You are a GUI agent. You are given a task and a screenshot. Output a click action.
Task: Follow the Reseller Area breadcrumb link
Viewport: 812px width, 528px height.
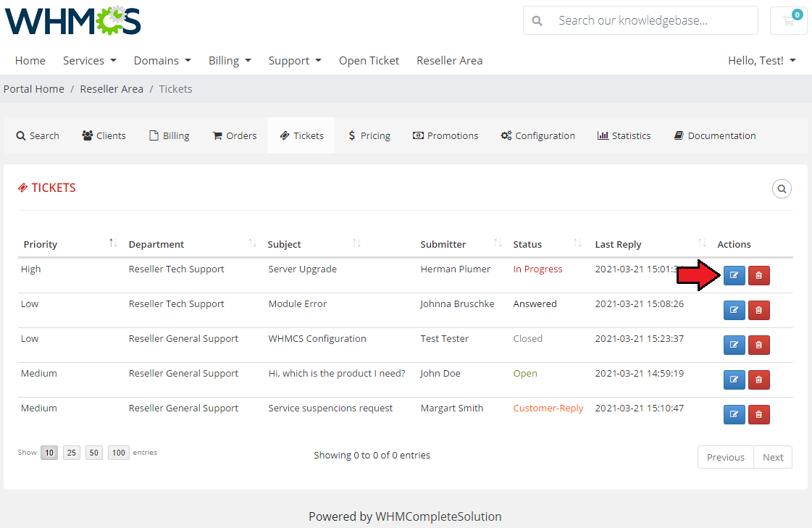(112, 89)
